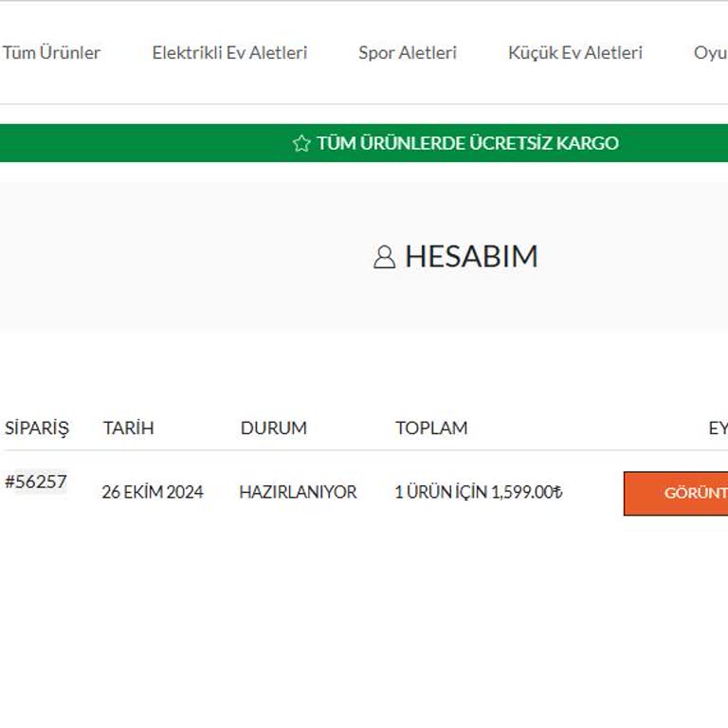Click the SİPARİŞ column header

[x=37, y=428]
